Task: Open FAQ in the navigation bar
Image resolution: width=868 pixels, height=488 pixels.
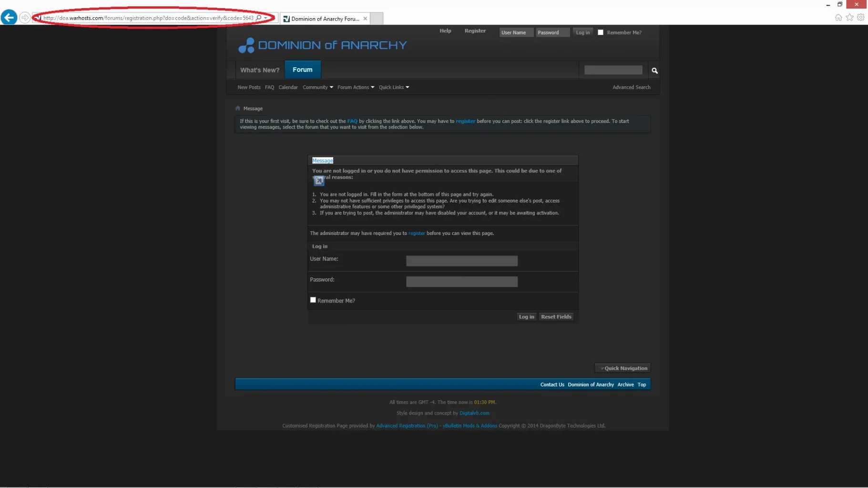Action: [x=269, y=87]
